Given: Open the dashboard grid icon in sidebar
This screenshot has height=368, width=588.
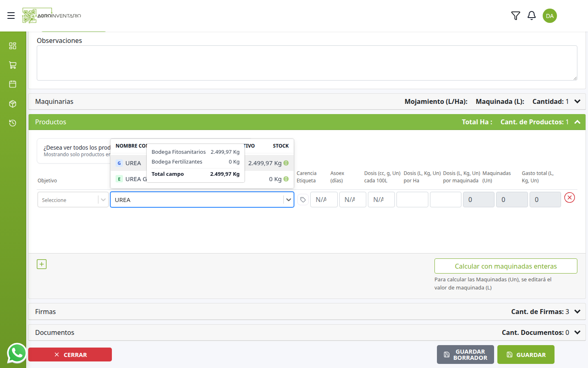Looking at the screenshot, I should (x=13, y=46).
